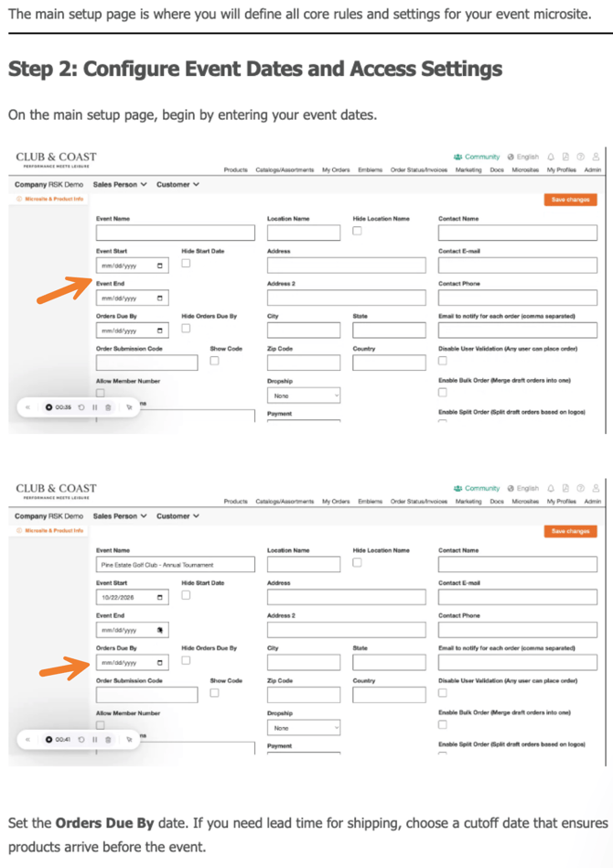Check Hide Location Name box in bottom screenshot
Screen dimensions: 613x868
pyautogui.click(x=357, y=562)
